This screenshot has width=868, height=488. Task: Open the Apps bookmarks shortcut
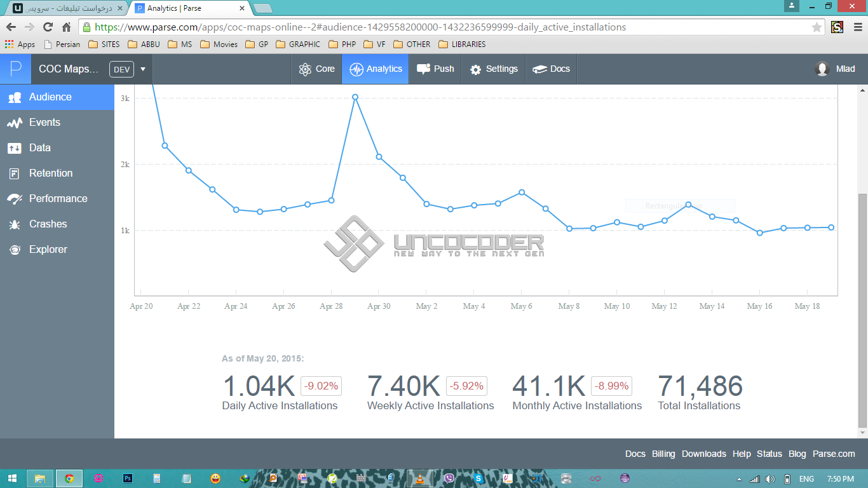(x=20, y=44)
